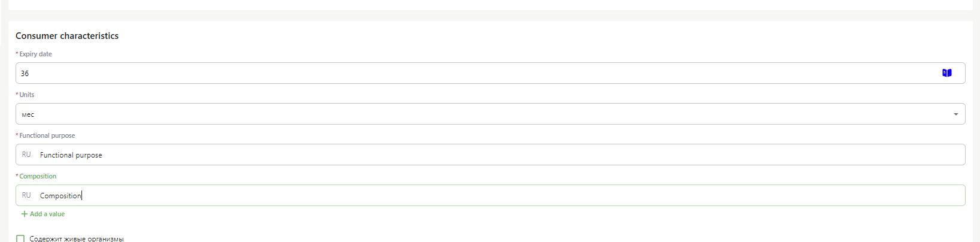Click the plus icon beside Add a value
The height and width of the screenshot is (242, 980).
click(25, 214)
